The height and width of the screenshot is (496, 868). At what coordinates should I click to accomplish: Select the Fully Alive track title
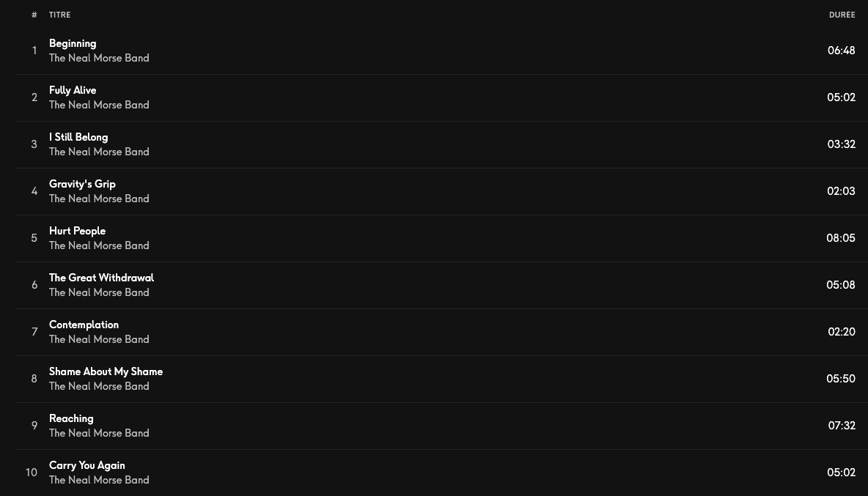tap(73, 90)
